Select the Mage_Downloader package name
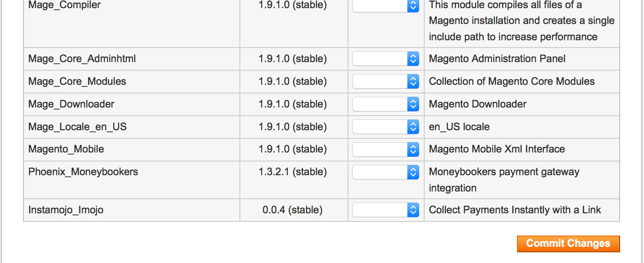The height and width of the screenshot is (263, 644). (71, 104)
